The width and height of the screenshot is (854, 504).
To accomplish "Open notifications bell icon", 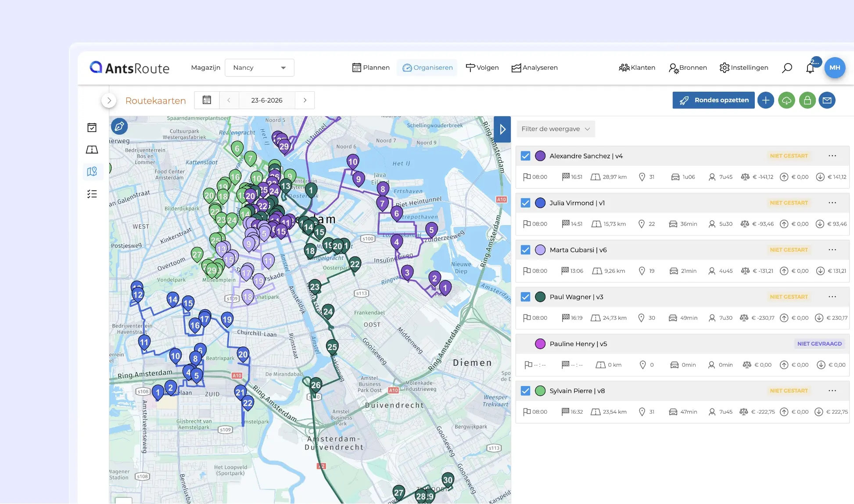I will [x=810, y=68].
